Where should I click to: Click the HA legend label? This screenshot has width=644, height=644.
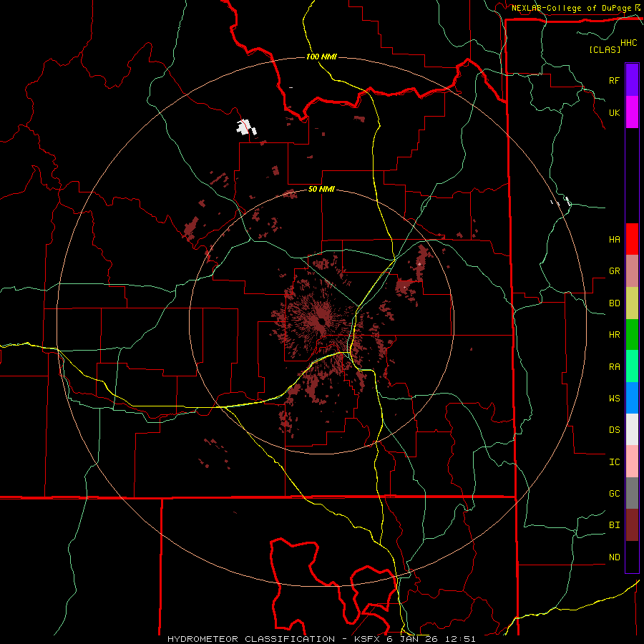tap(614, 239)
